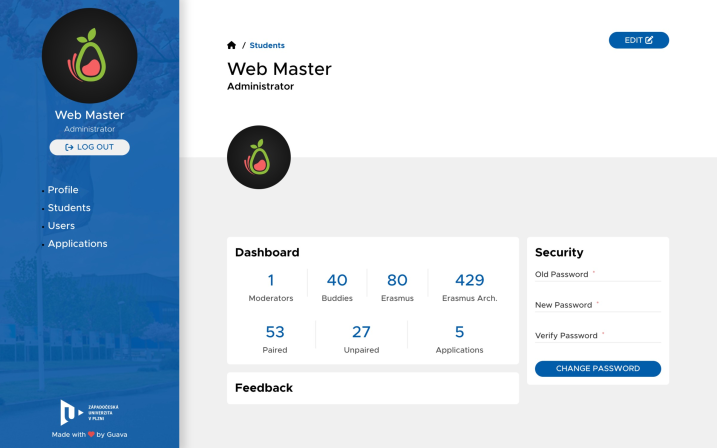The image size is (717, 448).
Task: Click the red heart icon in the footer
Action: (x=91, y=434)
